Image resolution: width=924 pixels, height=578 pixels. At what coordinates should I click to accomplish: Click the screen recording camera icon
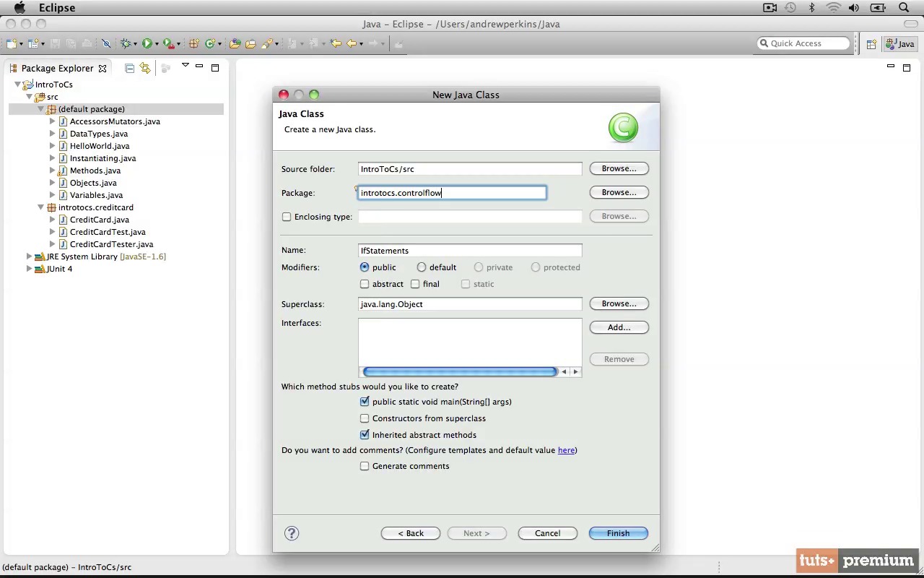pos(770,8)
